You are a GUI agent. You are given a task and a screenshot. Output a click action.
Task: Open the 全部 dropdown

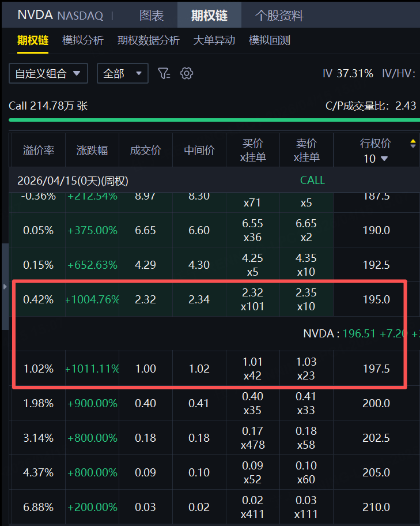(x=122, y=73)
